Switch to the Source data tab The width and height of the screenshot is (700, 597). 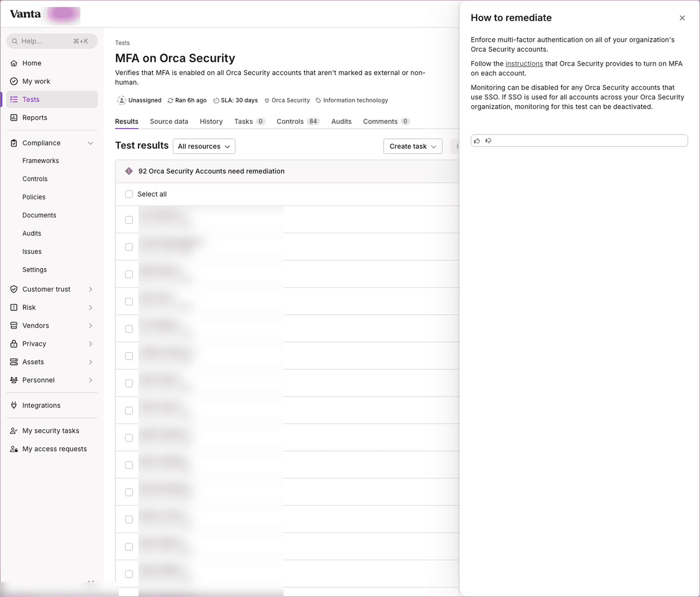click(169, 121)
